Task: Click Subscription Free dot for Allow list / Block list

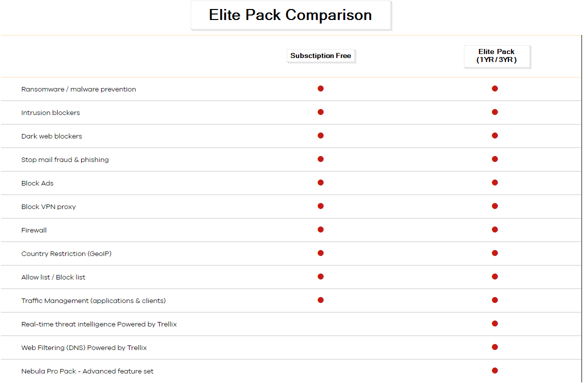Action: pyautogui.click(x=321, y=276)
